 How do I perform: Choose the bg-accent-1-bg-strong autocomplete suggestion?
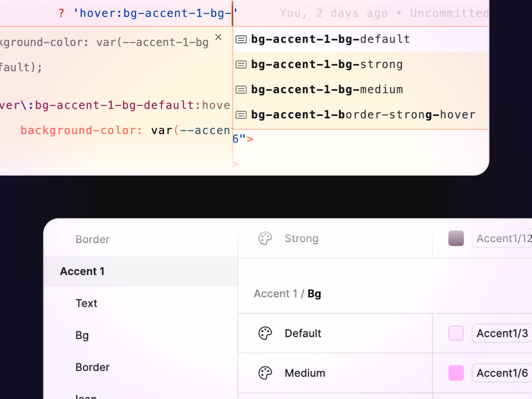(361, 65)
